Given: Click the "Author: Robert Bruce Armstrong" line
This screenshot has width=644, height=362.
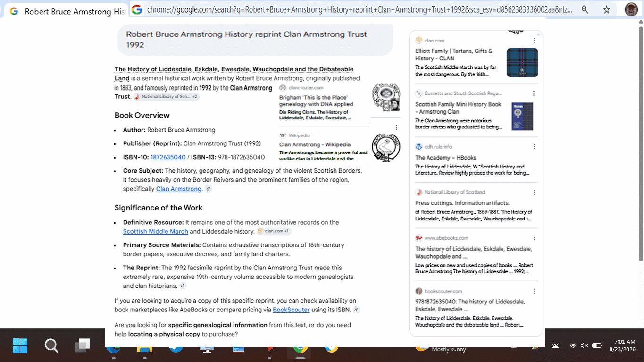Looking at the screenshot, I should (x=169, y=130).
